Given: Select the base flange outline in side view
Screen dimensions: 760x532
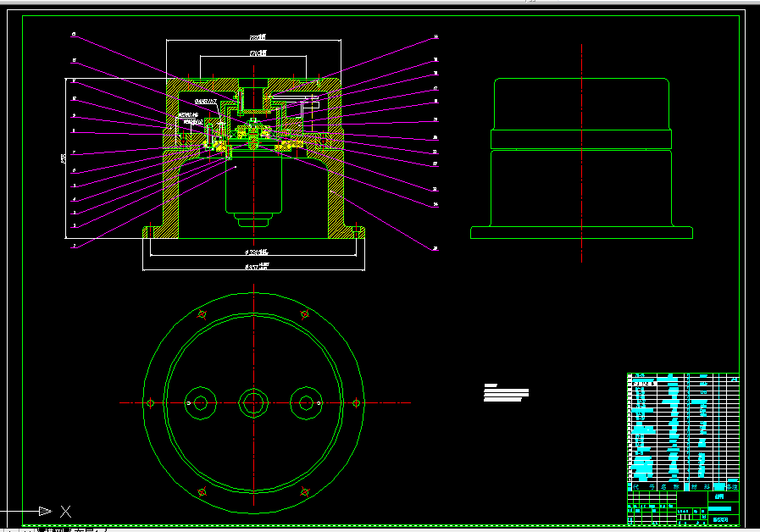Looking at the screenshot, I should coord(581,233).
